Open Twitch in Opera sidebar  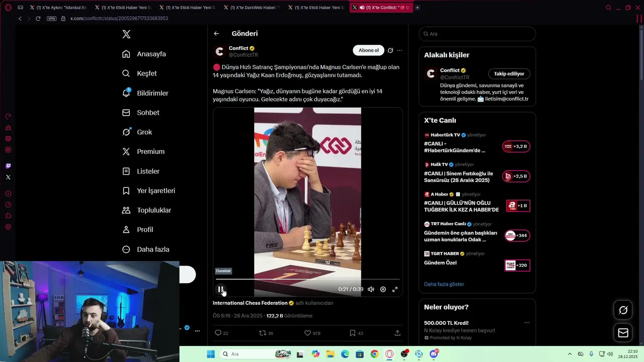click(x=8, y=166)
